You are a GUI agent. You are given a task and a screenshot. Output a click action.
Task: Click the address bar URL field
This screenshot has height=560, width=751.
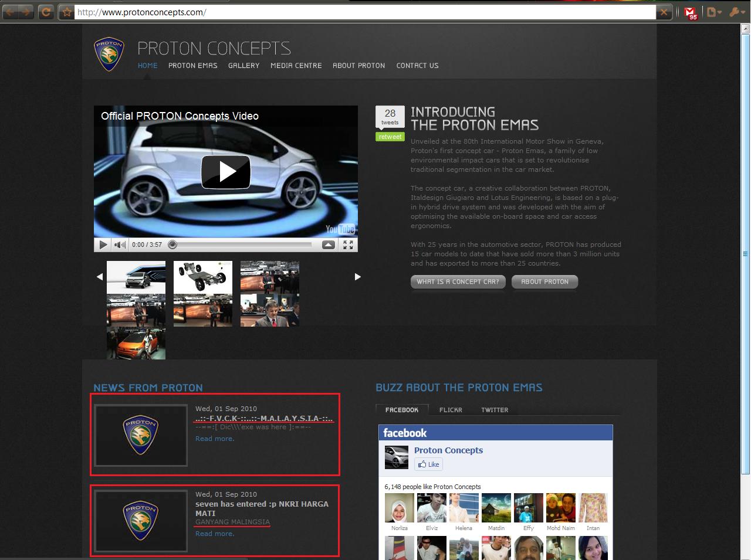365,12
